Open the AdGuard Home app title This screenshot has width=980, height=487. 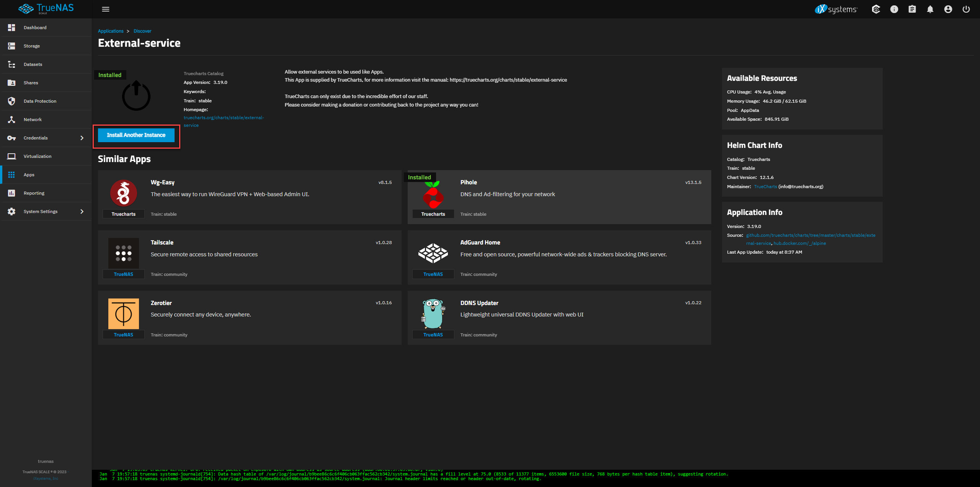tap(480, 243)
